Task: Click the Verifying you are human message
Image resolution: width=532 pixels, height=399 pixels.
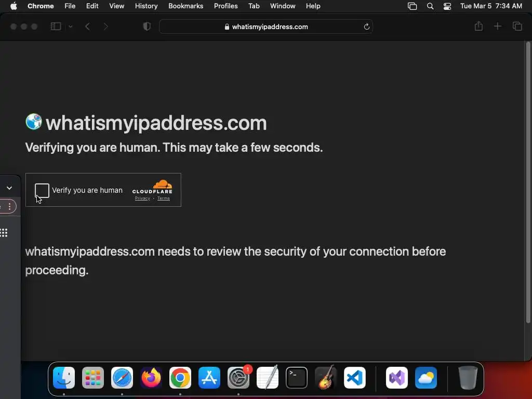Action: 174,148
